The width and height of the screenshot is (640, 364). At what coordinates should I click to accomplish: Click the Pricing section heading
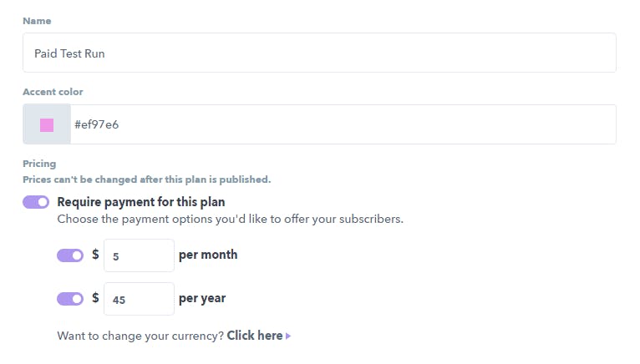[x=39, y=164]
